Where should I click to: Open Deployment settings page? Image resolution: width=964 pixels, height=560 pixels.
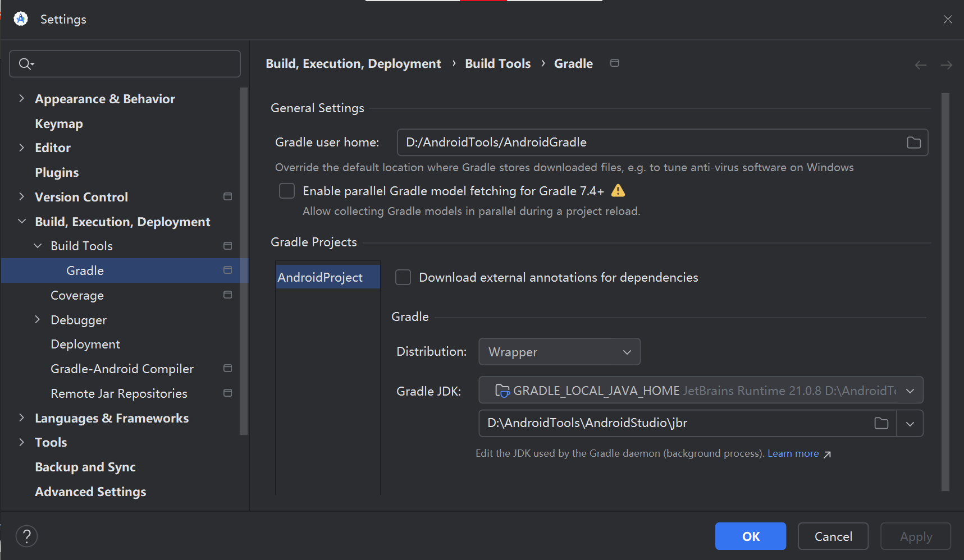(x=85, y=344)
